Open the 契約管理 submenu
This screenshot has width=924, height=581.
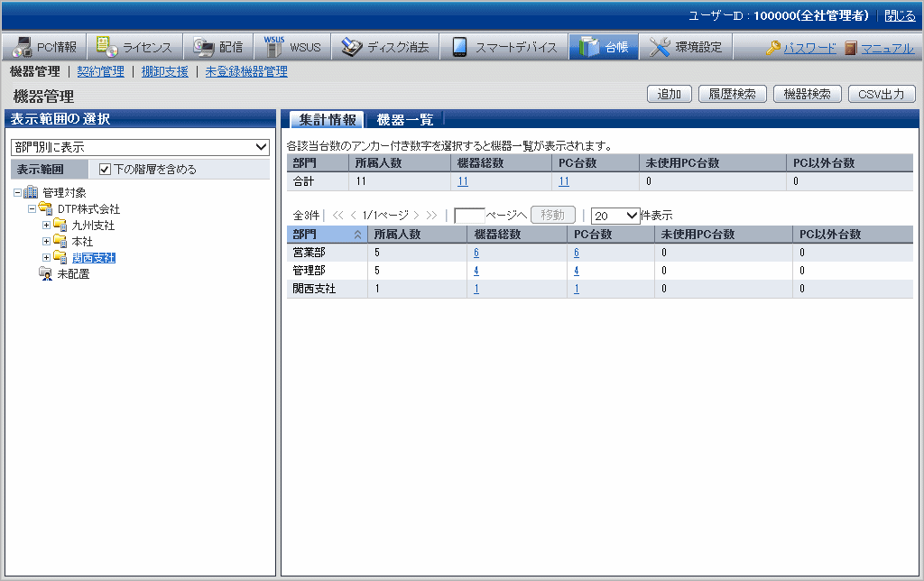pyautogui.click(x=100, y=71)
